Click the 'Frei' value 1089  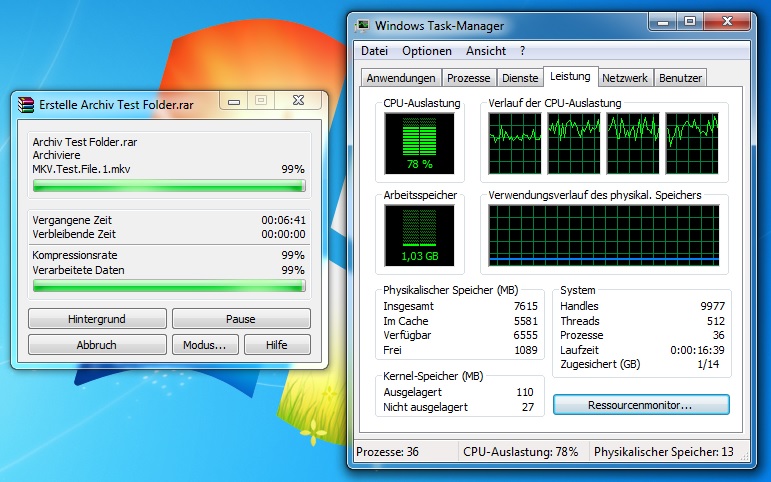526,350
